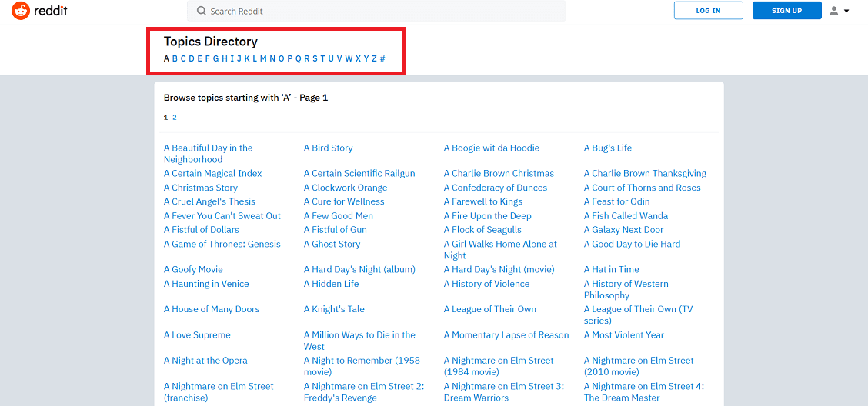Open the A Christmas Story topic
Image resolution: width=868 pixels, height=406 pixels.
tap(200, 188)
